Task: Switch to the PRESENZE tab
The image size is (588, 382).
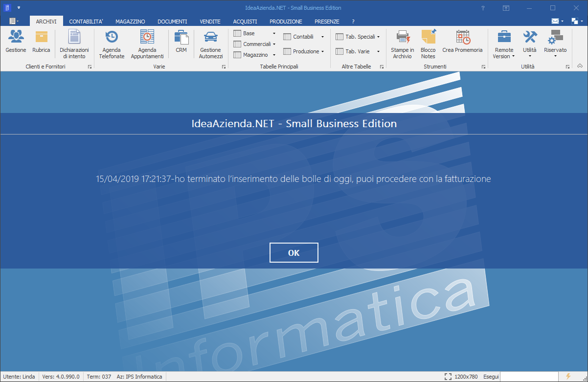Action: click(x=327, y=22)
